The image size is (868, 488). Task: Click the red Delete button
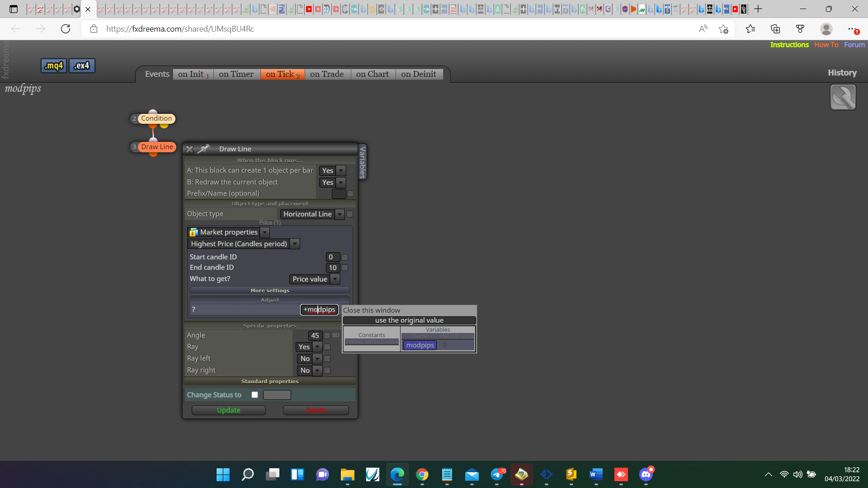[316, 410]
